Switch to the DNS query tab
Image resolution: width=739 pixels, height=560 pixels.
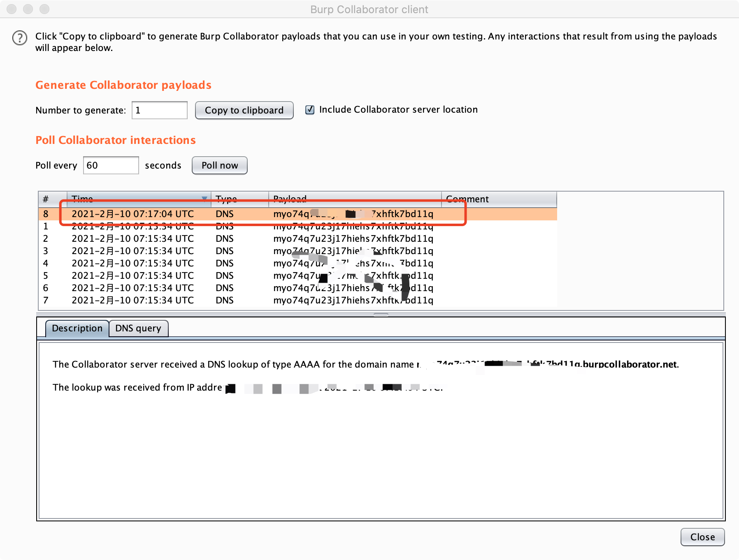click(138, 328)
